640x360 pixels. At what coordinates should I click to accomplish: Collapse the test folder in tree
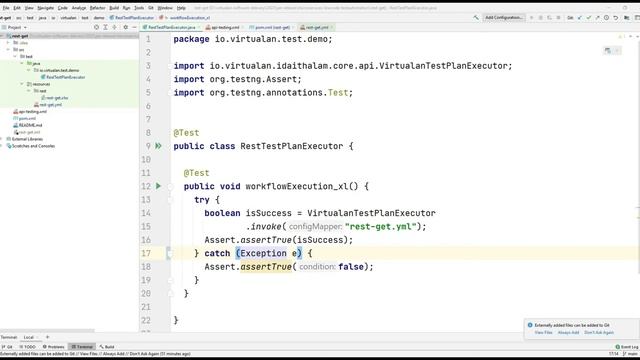pos(15,56)
